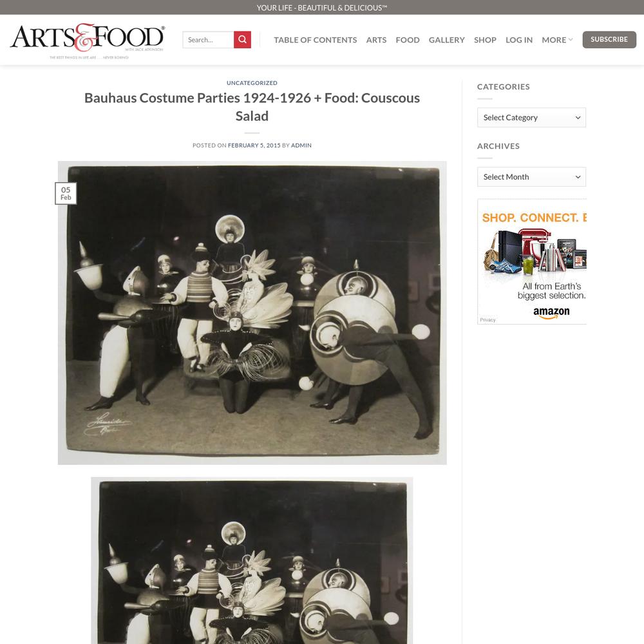This screenshot has width=644, height=644.
Task: Click the Amazon logo in the ad
Action: (x=551, y=312)
